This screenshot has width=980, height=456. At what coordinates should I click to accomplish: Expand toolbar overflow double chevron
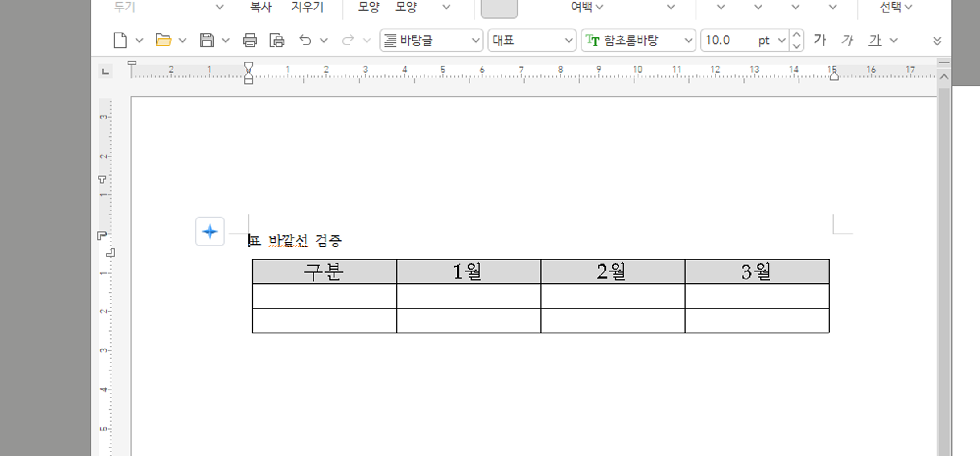(x=937, y=41)
